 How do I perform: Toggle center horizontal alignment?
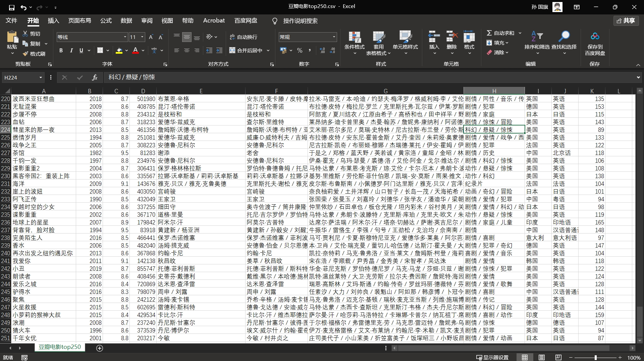point(187,50)
